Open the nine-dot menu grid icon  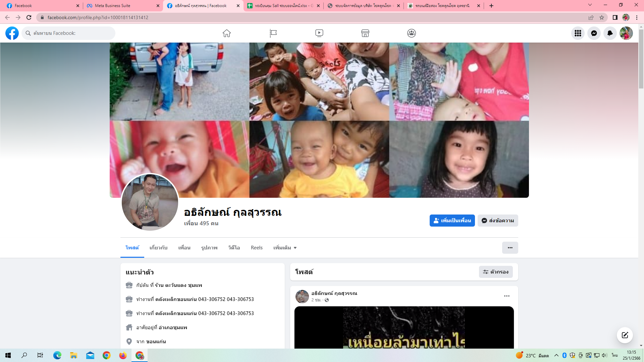tap(578, 33)
